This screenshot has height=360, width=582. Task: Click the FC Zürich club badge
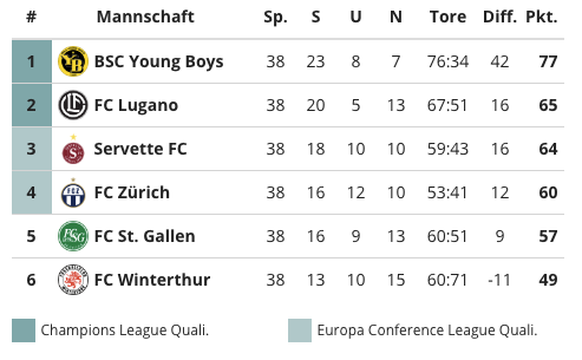pos(73,193)
